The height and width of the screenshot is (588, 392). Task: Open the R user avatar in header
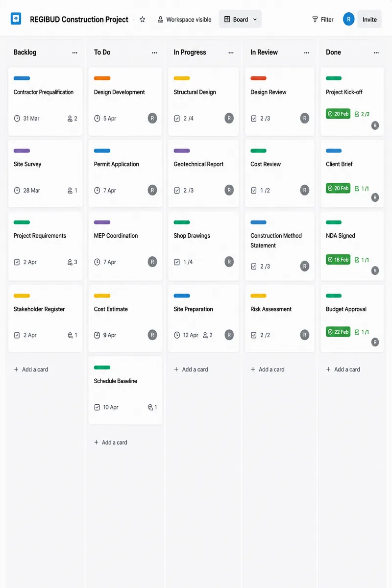tap(348, 20)
